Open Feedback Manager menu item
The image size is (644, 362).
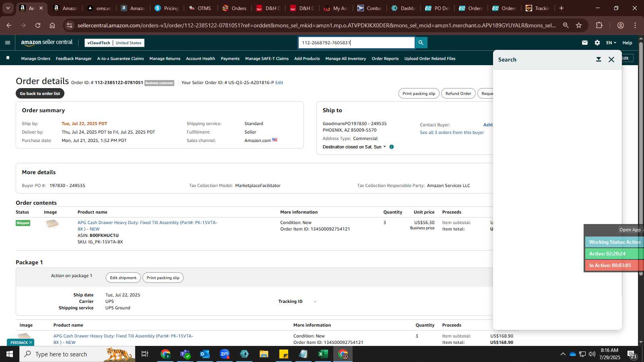(x=74, y=58)
